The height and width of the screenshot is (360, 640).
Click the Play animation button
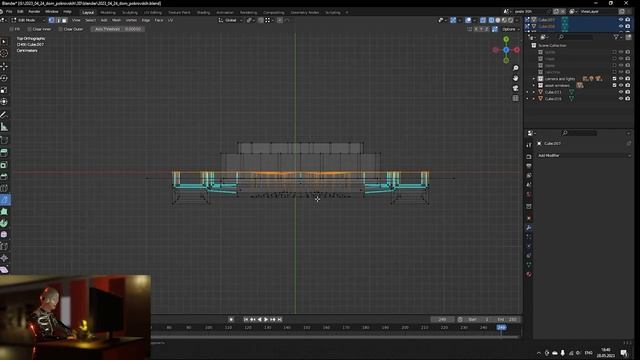coord(266,320)
